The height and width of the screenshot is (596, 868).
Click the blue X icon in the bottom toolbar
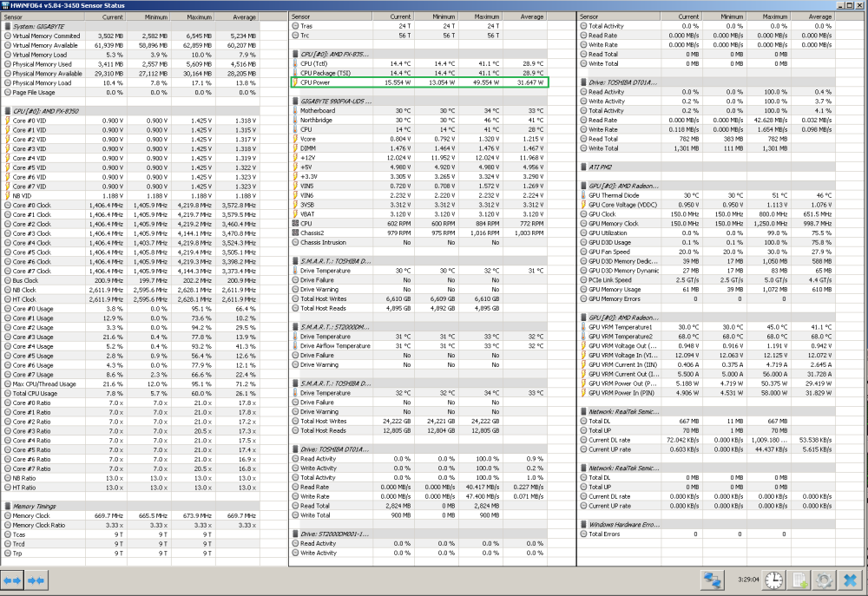click(851, 580)
